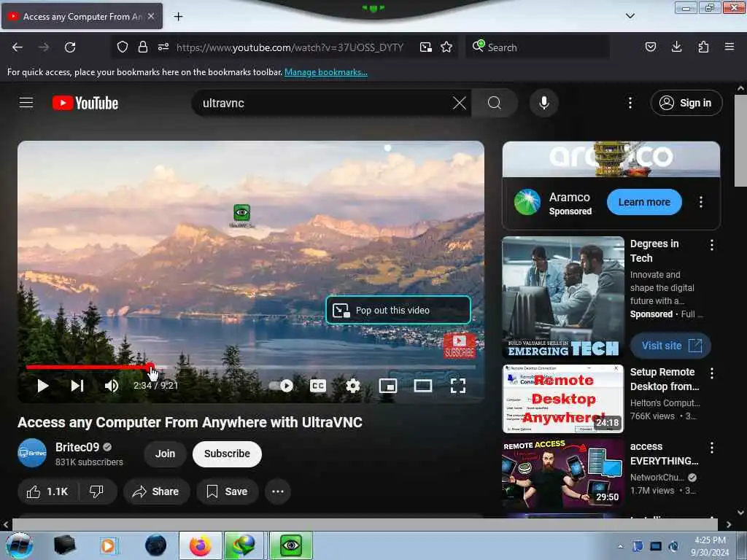Go back to the previous page
The width and height of the screenshot is (747, 560).
click(18, 47)
